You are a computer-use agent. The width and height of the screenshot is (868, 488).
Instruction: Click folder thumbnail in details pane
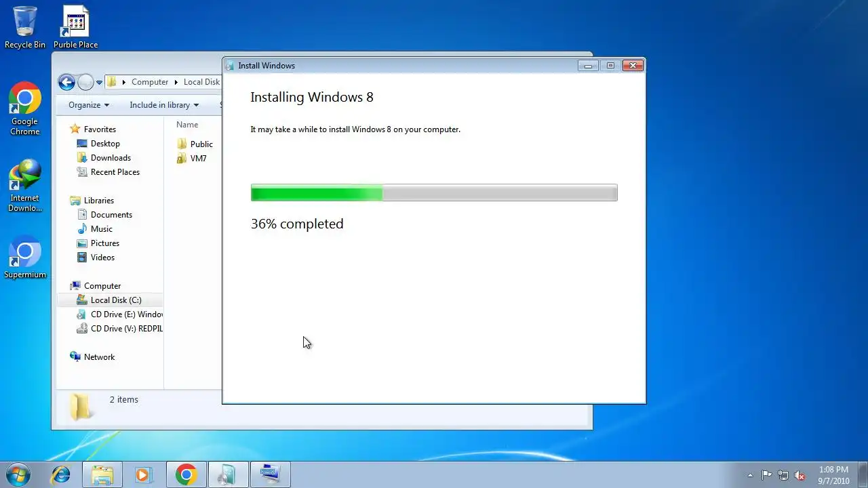(x=81, y=407)
